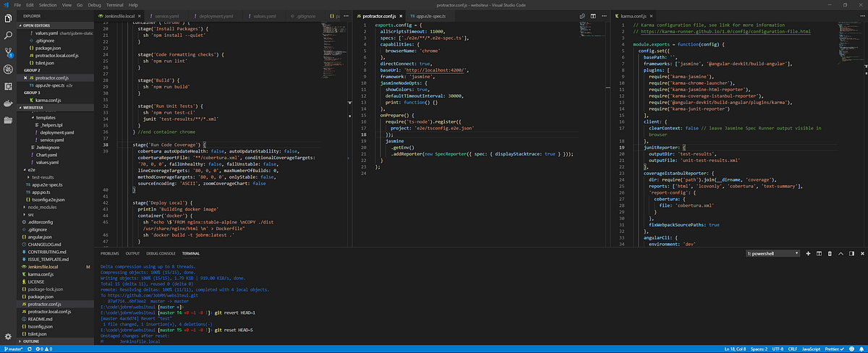Open notifications bell in status bar

[860, 349]
